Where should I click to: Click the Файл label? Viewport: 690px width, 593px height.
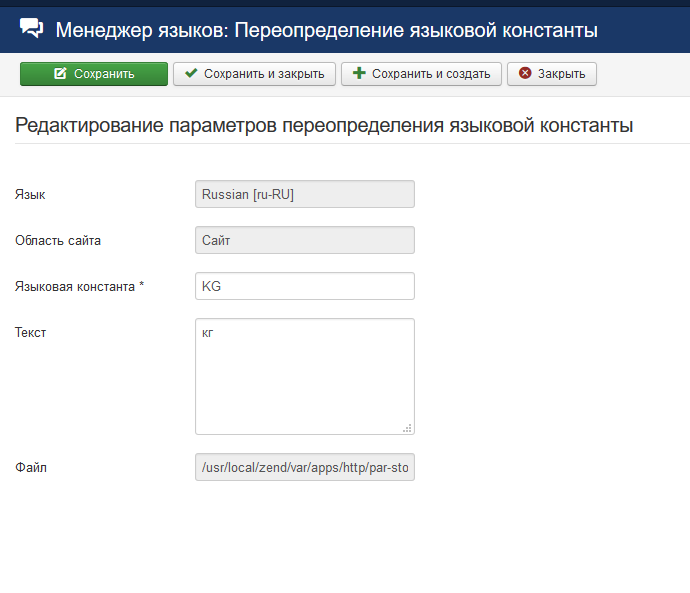31,467
